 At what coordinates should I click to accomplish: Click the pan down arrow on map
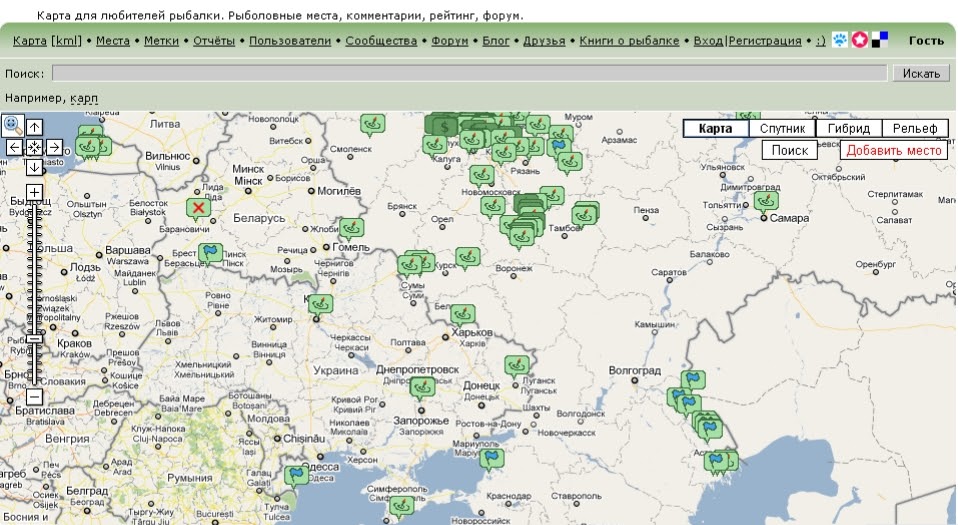pyautogui.click(x=35, y=167)
